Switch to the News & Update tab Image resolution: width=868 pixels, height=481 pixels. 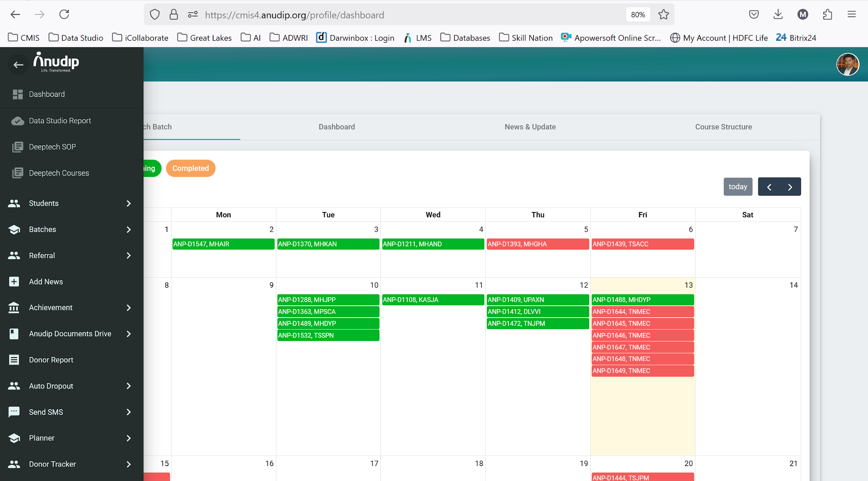coord(530,127)
